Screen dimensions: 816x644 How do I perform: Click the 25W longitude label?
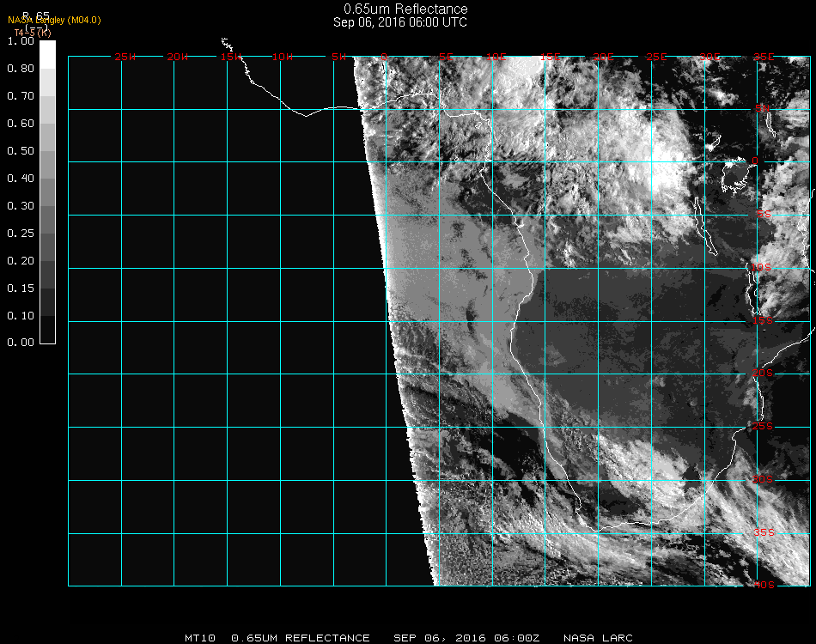point(125,57)
